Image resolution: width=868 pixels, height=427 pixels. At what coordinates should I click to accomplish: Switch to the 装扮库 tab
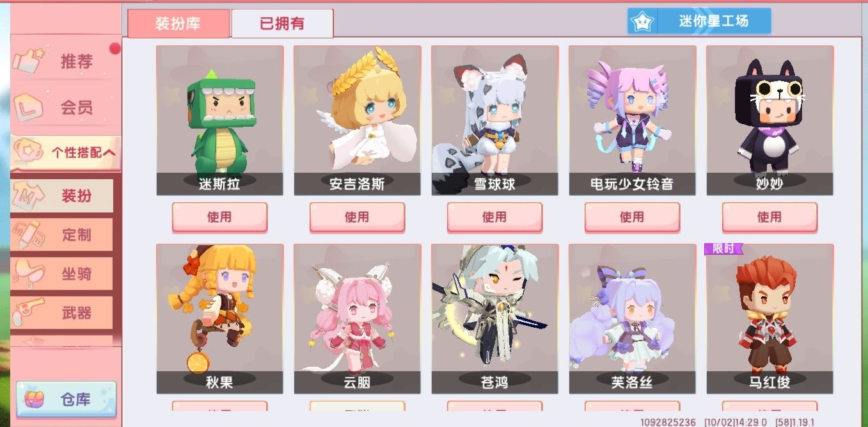178,24
